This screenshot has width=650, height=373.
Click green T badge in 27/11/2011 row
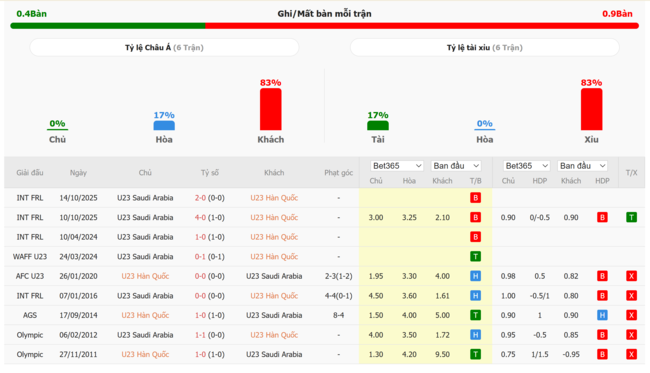tap(475, 354)
